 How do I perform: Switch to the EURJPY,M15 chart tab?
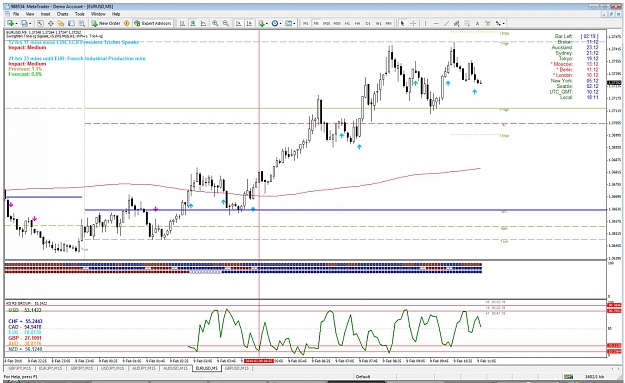click(x=51, y=368)
